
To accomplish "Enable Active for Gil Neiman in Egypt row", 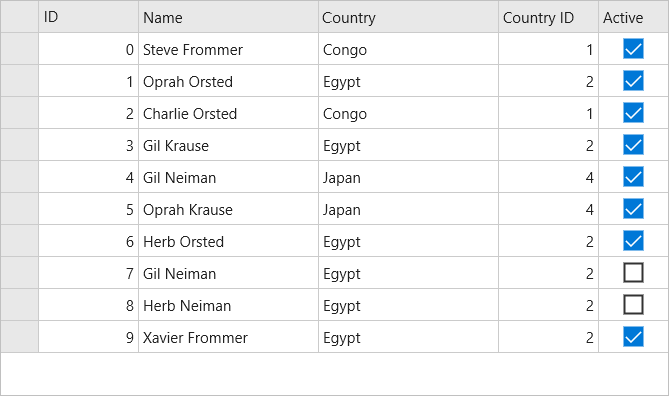I will [633, 273].
